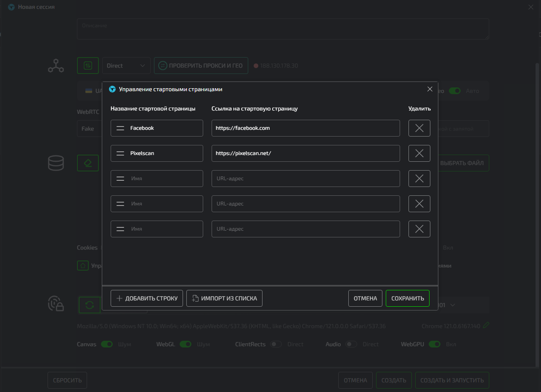Edit Chrome version with the pencil icon
The width and height of the screenshot is (541, 392).
pos(486,325)
